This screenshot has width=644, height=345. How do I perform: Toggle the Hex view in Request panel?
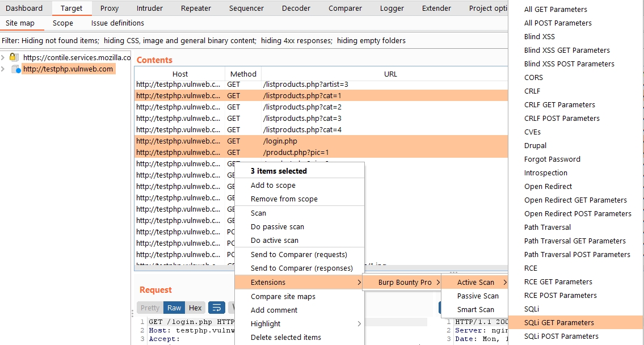[195, 308]
